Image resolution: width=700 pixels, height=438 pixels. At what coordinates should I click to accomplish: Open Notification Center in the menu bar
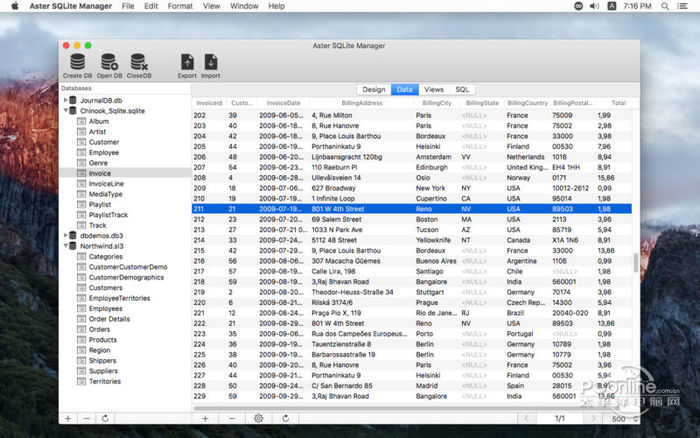(682, 6)
